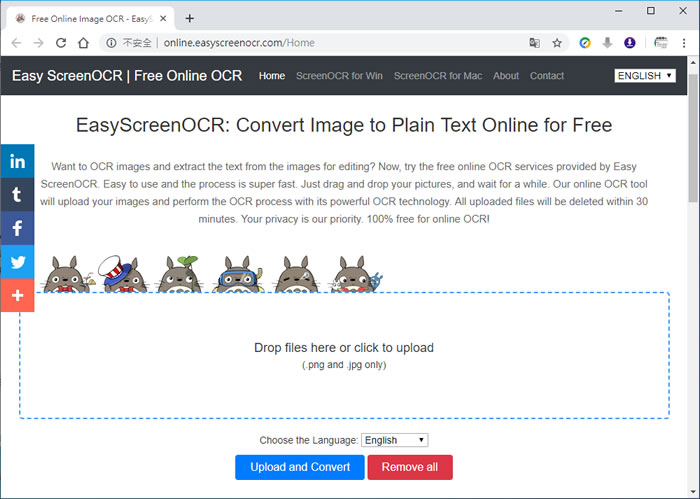Open browser home page icon

(x=83, y=43)
